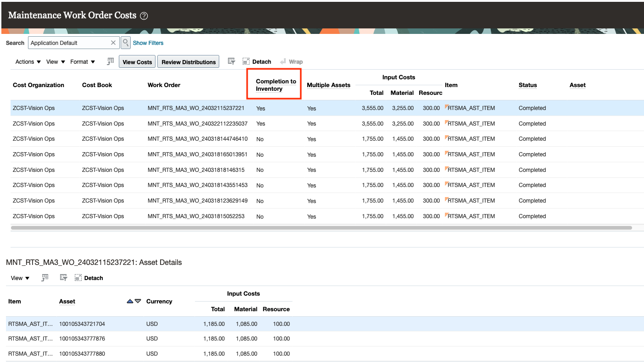Open the Actions menu

[x=28, y=61]
